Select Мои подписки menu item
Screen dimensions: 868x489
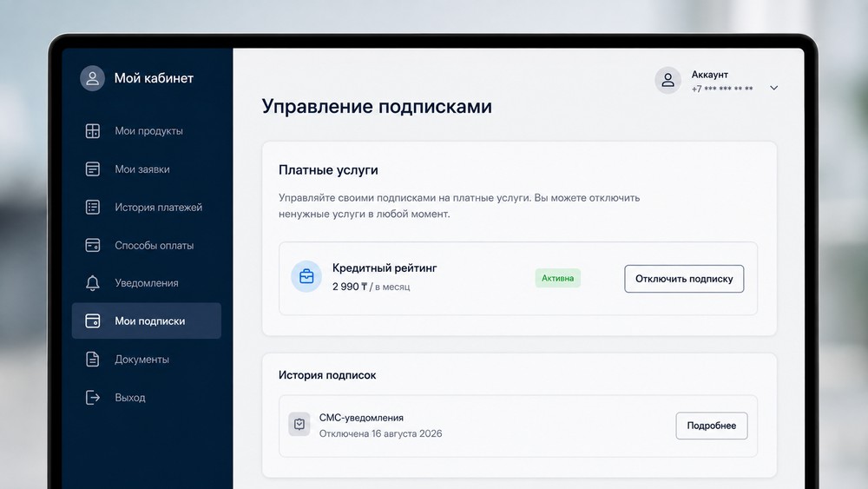(147, 320)
